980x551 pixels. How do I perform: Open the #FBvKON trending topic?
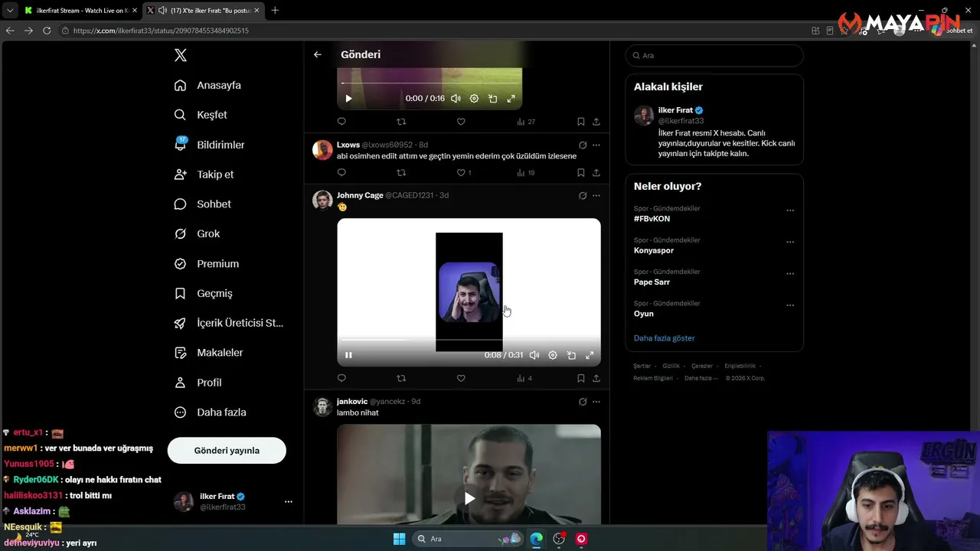pyautogui.click(x=652, y=219)
